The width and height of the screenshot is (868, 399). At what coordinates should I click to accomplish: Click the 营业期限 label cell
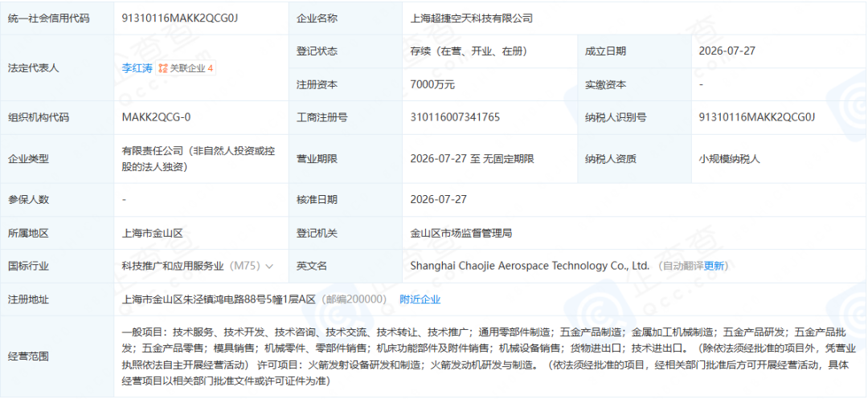(x=346, y=159)
